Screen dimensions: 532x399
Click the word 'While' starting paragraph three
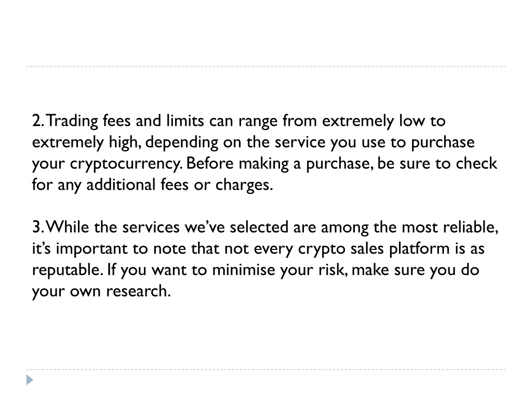(x=67, y=227)
